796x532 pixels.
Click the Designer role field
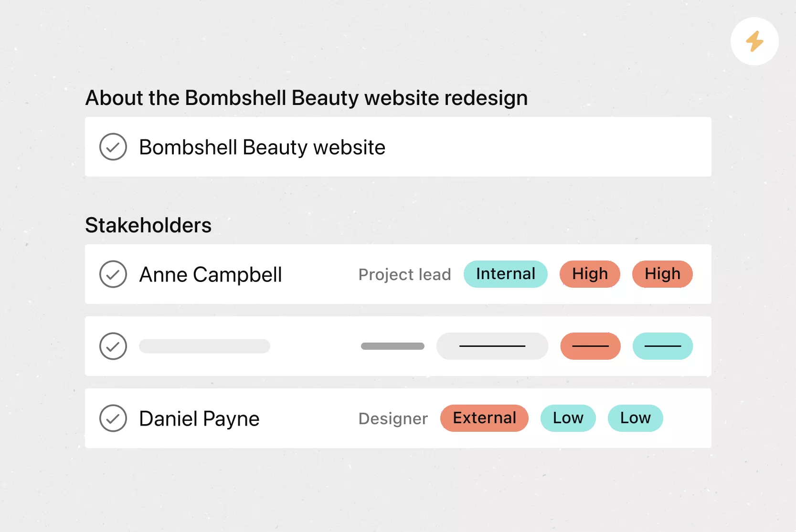(x=393, y=419)
